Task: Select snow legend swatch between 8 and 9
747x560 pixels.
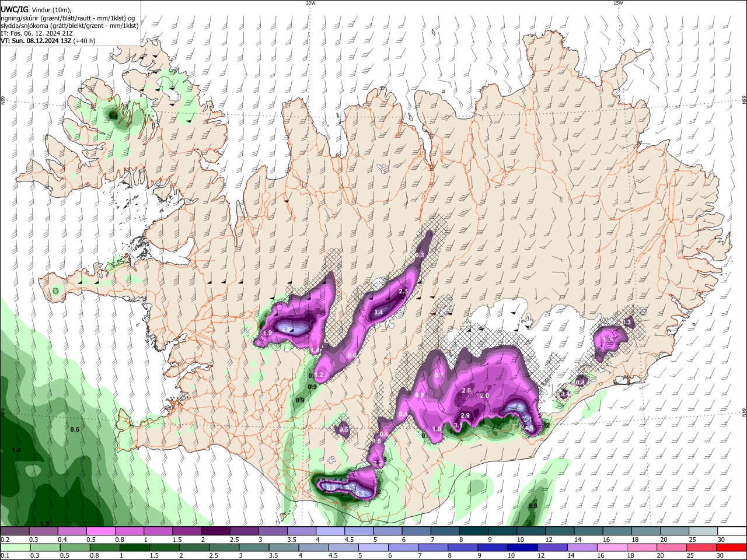Action: pyautogui.click(x=473, y=531)
